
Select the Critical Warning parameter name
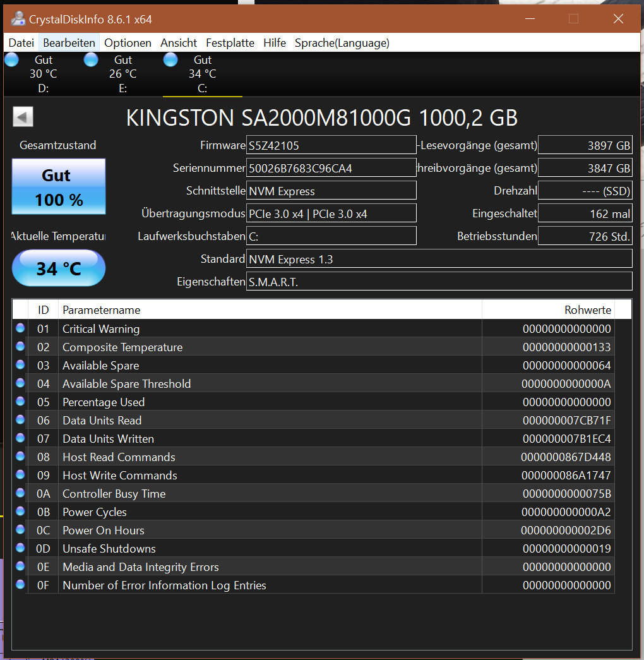[101, 329]
